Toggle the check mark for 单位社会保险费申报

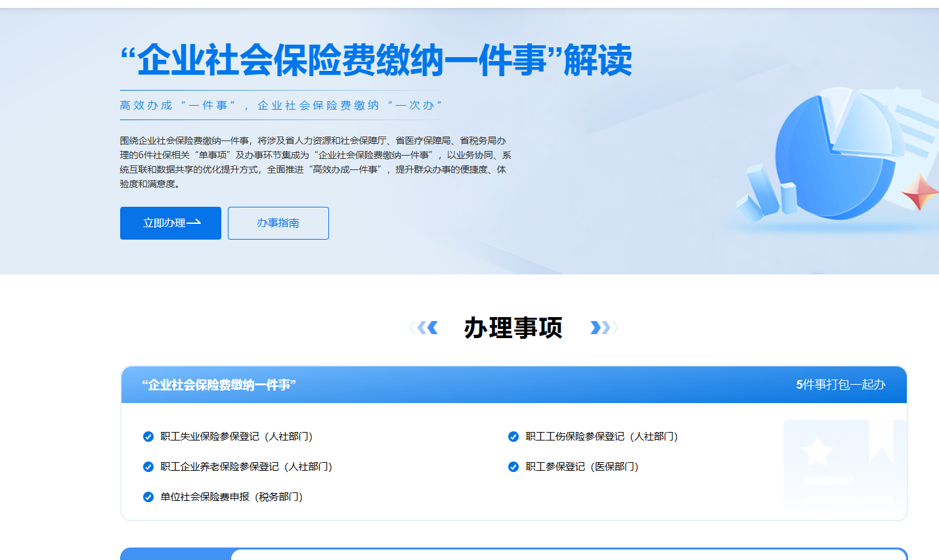pyautogui.click(x=148, y=497)
